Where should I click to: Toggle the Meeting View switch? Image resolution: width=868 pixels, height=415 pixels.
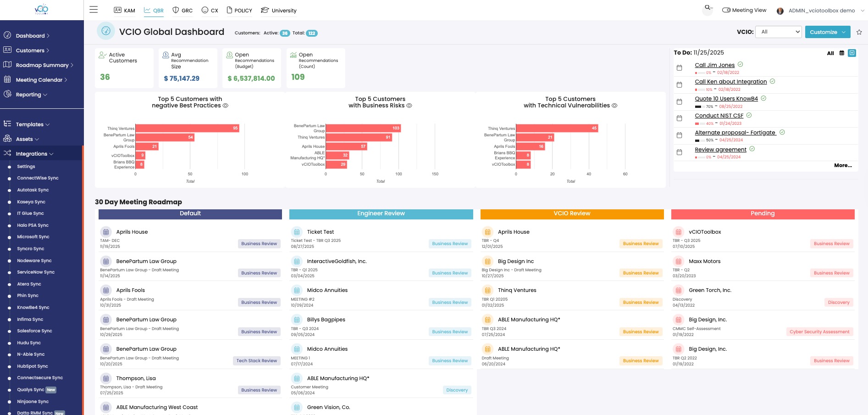pos(726,10)
